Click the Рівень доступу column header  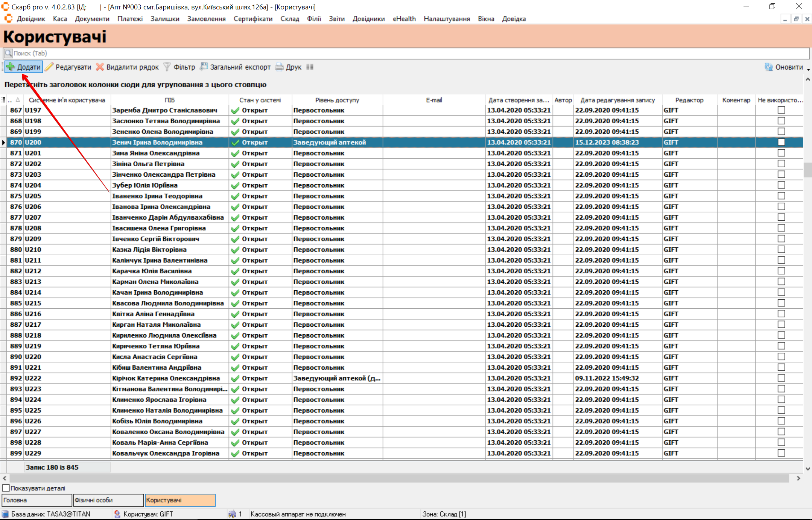point(337,100)
